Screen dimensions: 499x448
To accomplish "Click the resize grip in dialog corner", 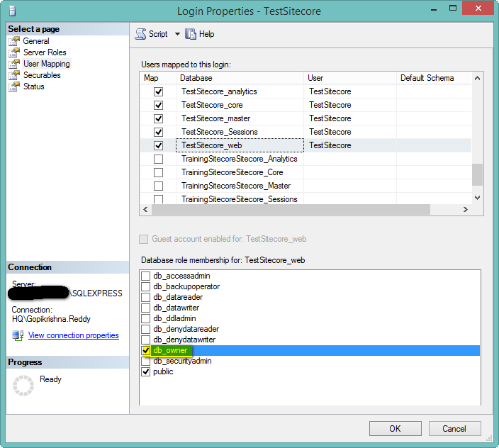I will point(489,439).
